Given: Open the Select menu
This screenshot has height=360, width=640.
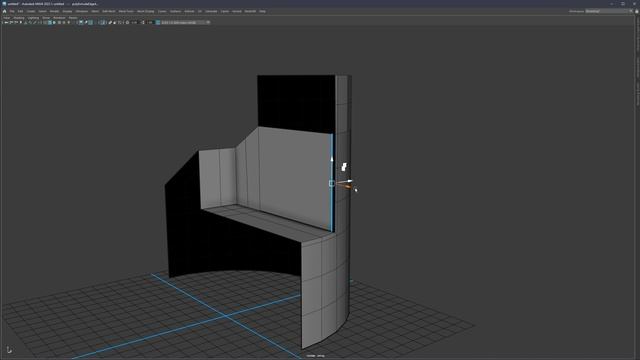Looking at the screenshot, I should point(42,11).
